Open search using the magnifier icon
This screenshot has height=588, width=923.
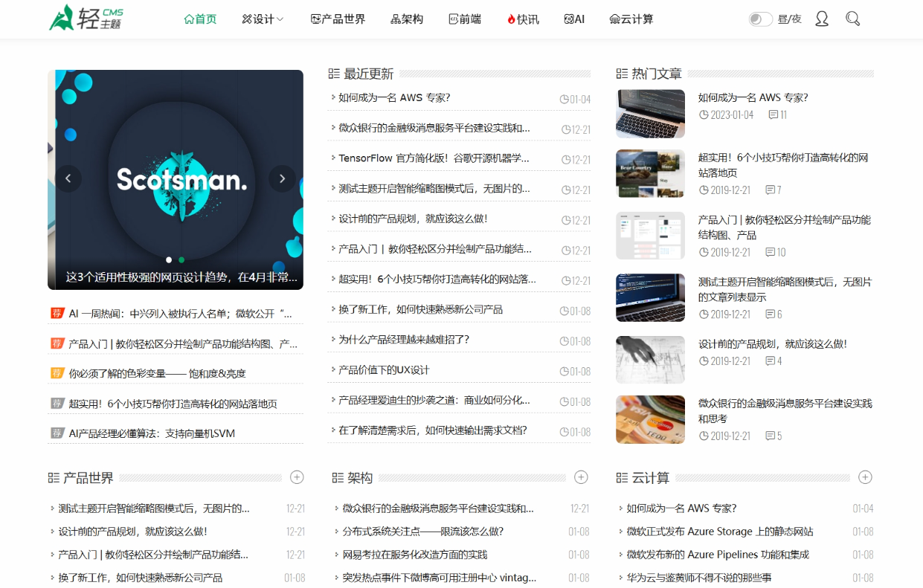852,18
